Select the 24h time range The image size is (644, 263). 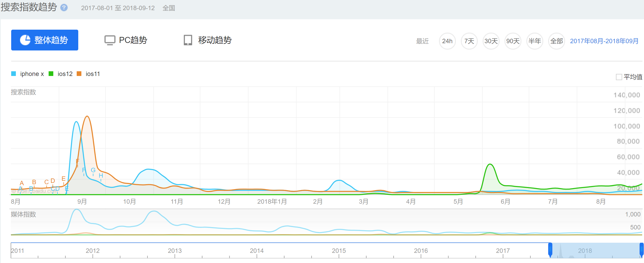click(x=447, y=41)
